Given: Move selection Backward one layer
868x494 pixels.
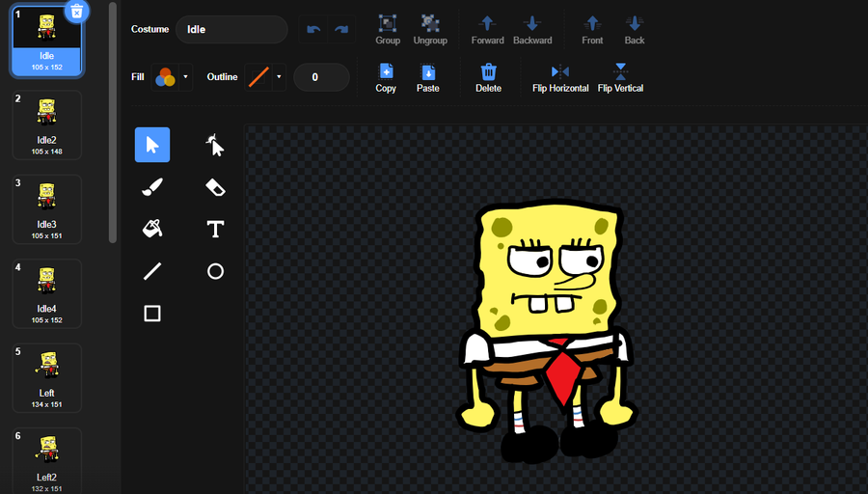Looking at the screenshot, I should tap(532, 30).
